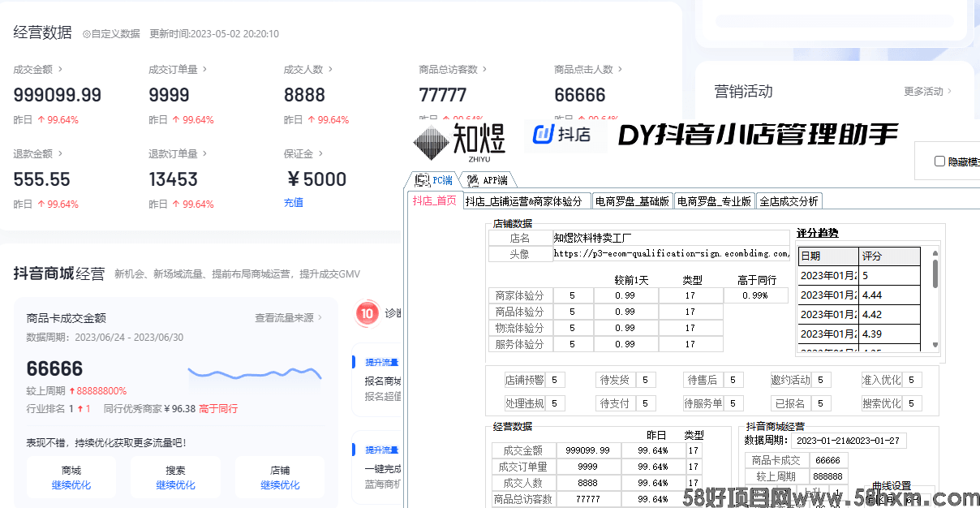The width and height of the screenshot is (980, 508).
Task: Click 查看流量来源 in the product card
Action: (x=288, y=318)
